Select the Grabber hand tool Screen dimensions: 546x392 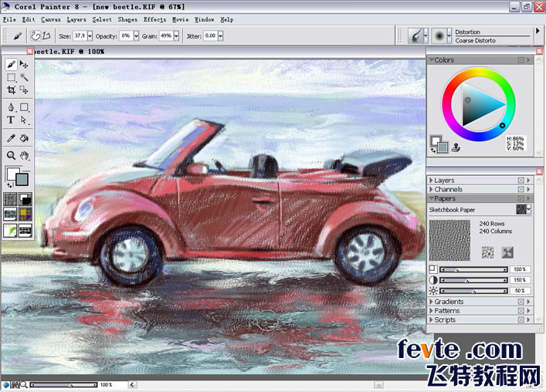24,155
